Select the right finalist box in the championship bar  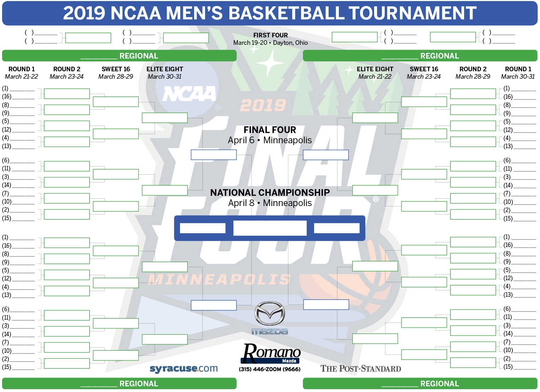[337, 228]
